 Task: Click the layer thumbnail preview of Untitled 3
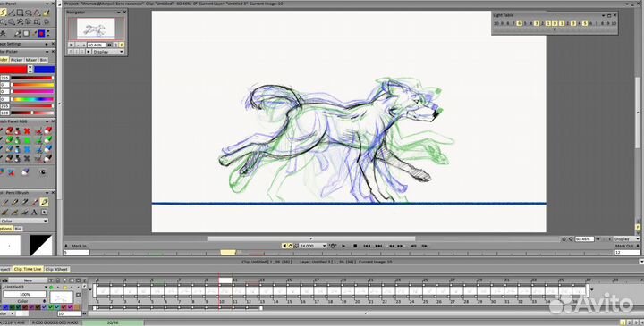click(x=61, y=297)
